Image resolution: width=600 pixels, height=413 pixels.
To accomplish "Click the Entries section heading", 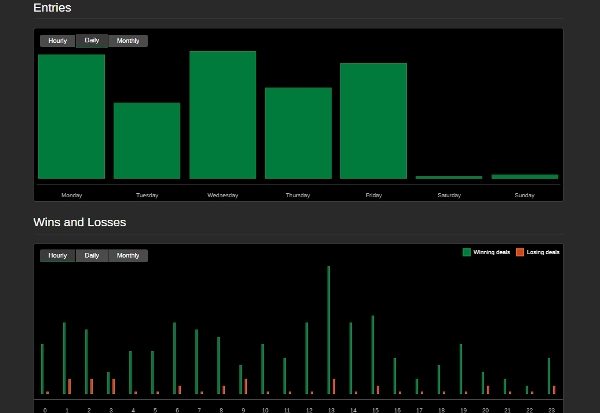I will [52, 8].
